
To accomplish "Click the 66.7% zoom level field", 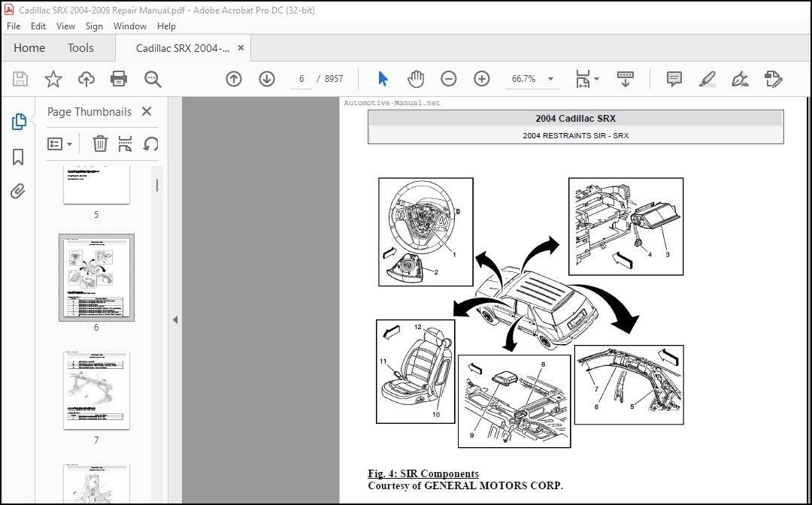I will (523, 79).
